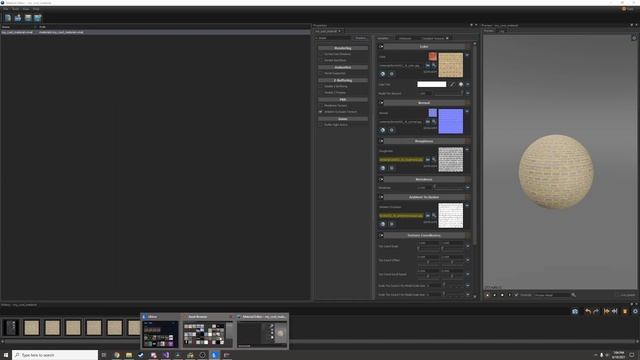Collapse the Texture Coordinates section
The height and width of the screenshot is (360, 640).
click(381, 236)
